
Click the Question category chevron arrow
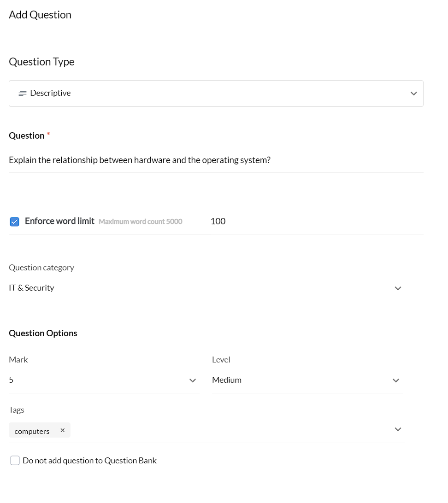point(398,288)
